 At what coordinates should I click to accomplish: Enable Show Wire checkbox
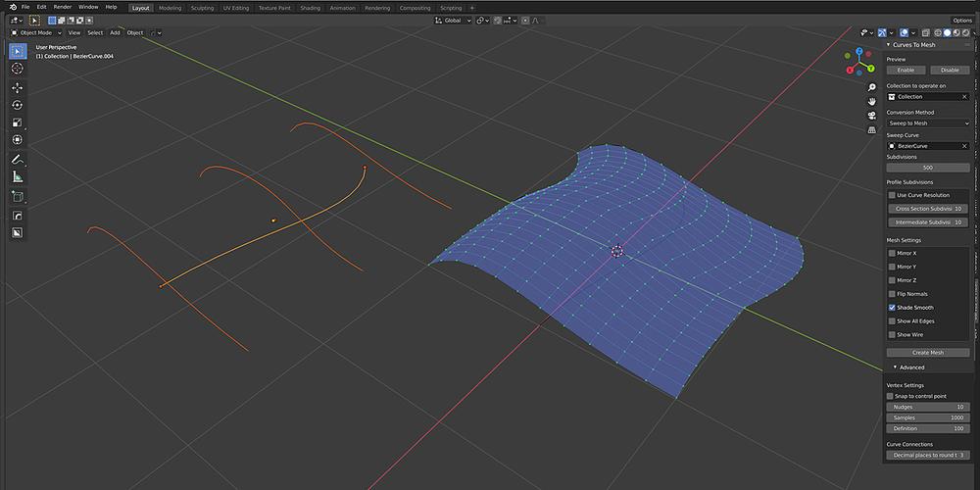click(x=892, y=335)
